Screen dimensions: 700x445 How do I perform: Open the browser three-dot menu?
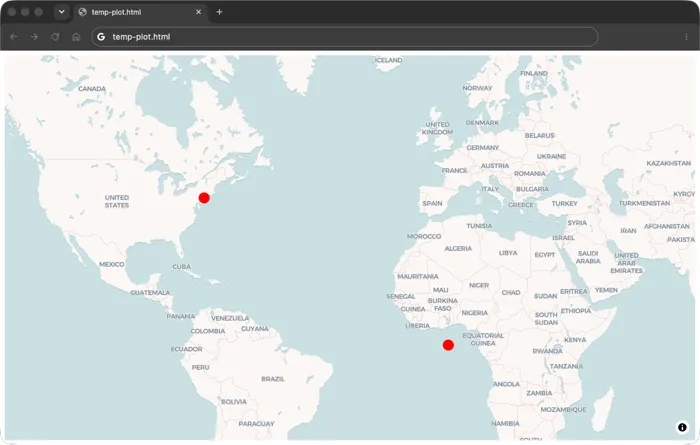click(686, 37)
